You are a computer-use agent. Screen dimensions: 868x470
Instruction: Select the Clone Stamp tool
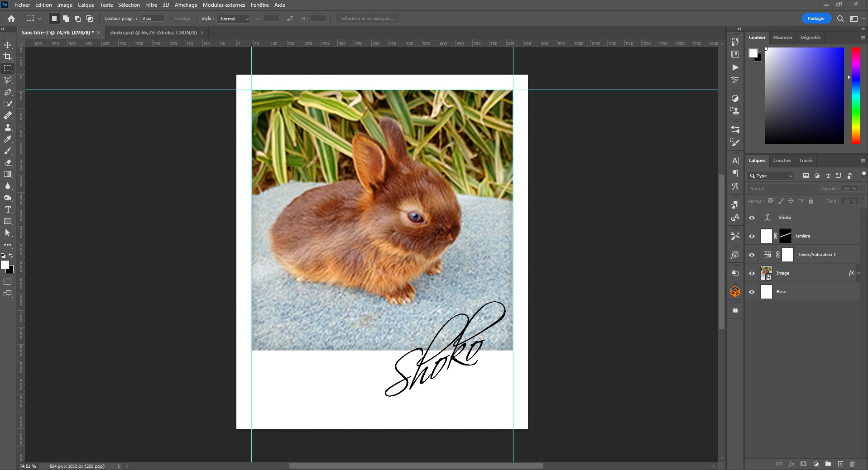click(8, 128)
